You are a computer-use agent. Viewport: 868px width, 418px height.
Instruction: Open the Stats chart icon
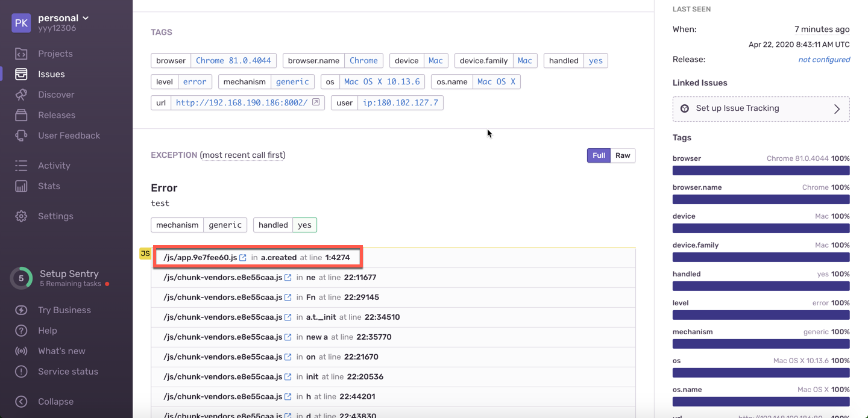21,186
